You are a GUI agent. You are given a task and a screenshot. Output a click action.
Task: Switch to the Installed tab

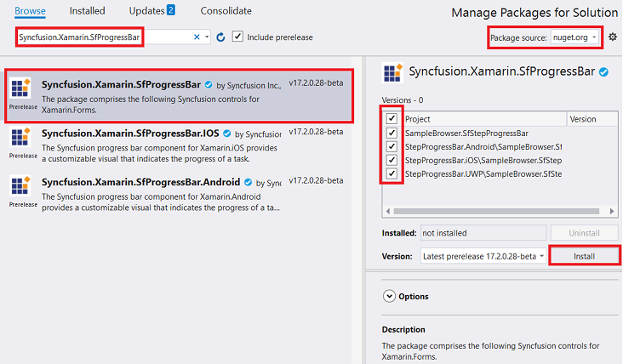[87, 11]
